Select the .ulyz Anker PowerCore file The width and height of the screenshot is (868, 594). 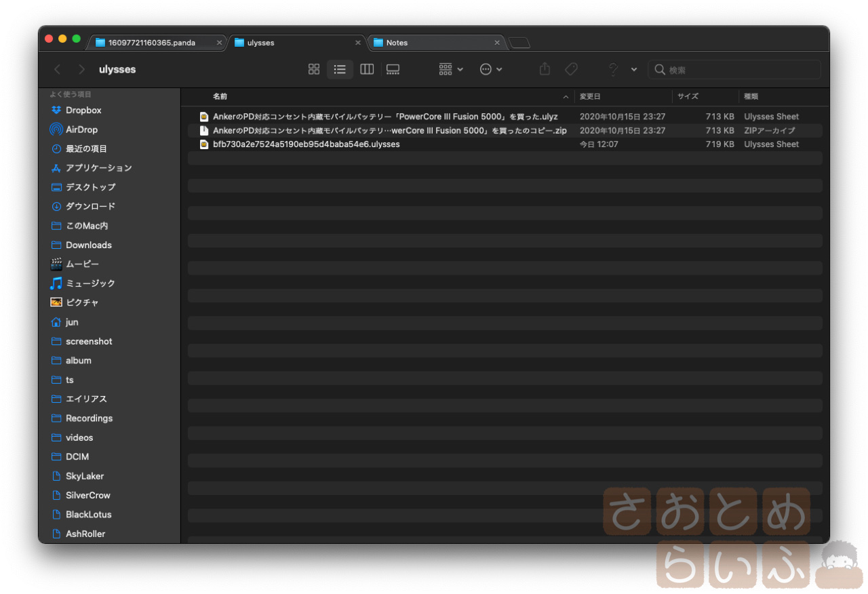click(505, 117)
